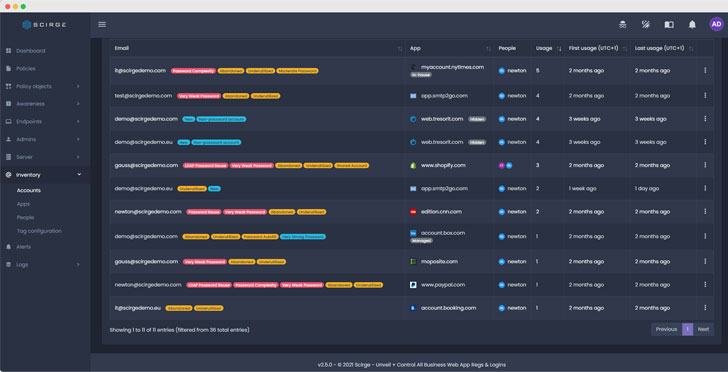Open kebab menu for moposite.com row

coord(705,261)
